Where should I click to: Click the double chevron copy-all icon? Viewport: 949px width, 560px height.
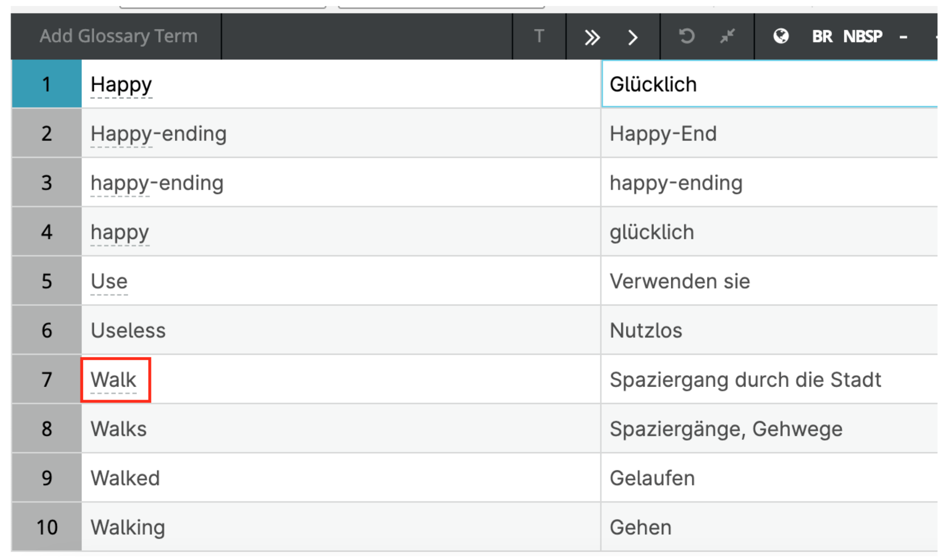592,37
